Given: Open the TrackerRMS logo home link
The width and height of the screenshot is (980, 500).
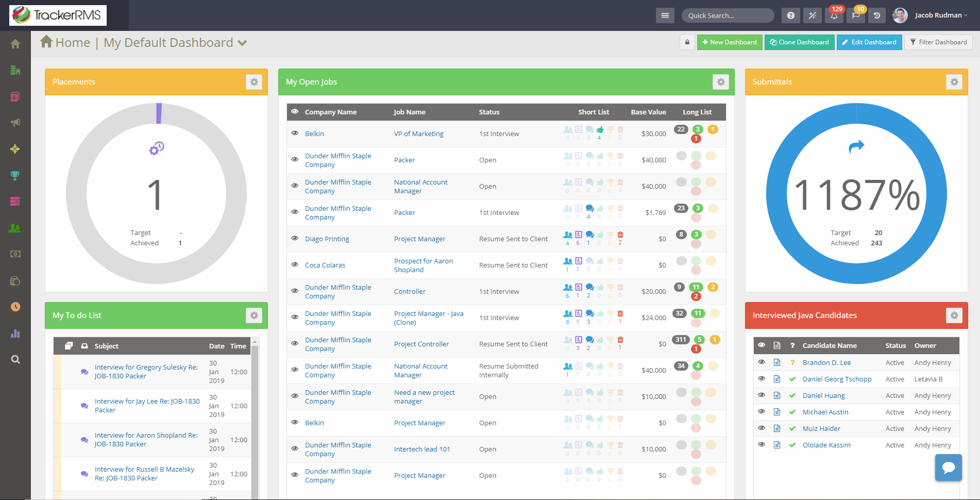Looking at the screenshot, I should coord(58,15).
